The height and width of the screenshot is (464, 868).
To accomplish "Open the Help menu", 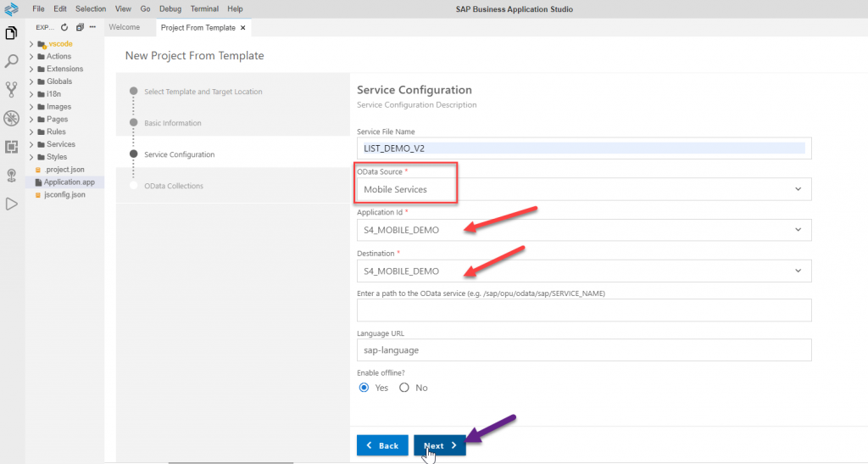I will [x=235, y=8].
